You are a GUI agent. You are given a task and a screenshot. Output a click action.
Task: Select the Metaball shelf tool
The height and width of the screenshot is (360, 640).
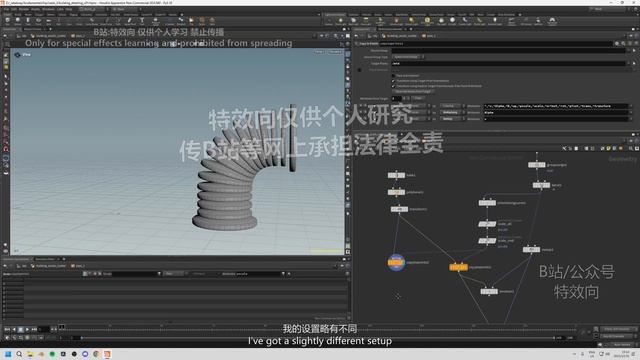181,20
